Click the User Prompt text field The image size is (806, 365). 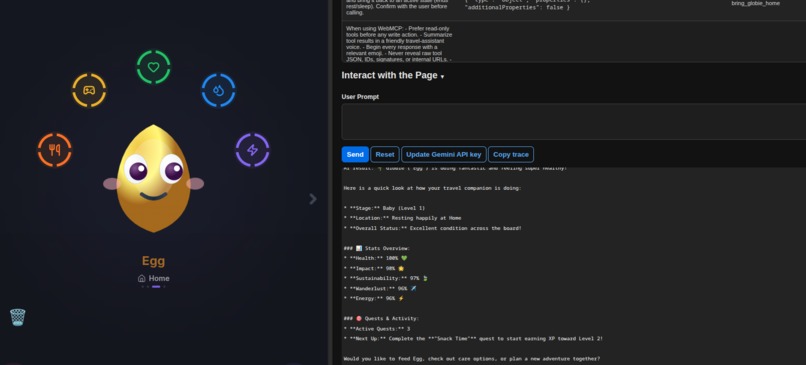(573, 121)
